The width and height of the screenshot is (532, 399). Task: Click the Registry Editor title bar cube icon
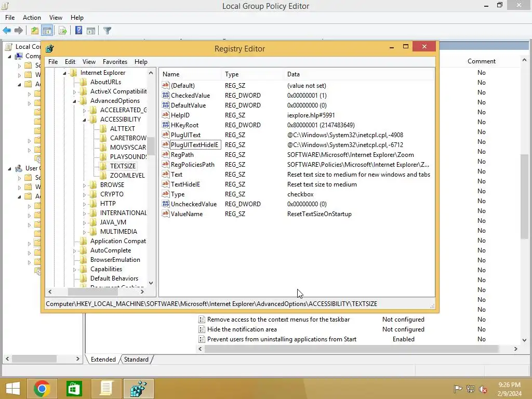pos(49,48)
